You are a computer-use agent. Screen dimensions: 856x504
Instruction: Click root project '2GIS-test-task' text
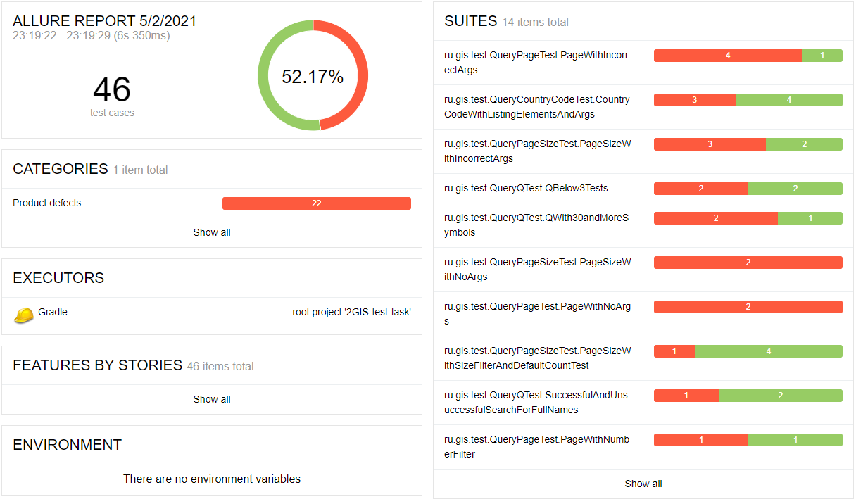[351, 312]
